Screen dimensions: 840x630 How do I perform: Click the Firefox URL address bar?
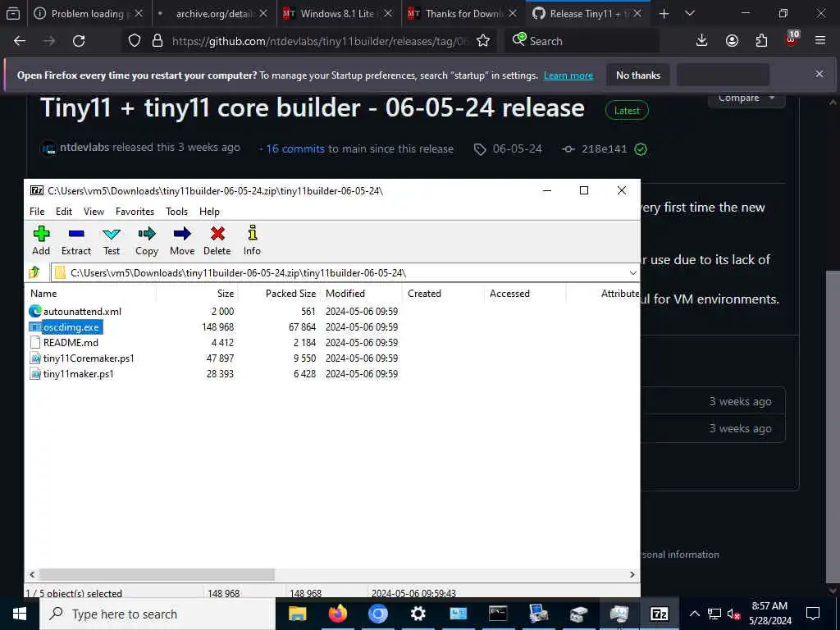[x=320, y=41]
